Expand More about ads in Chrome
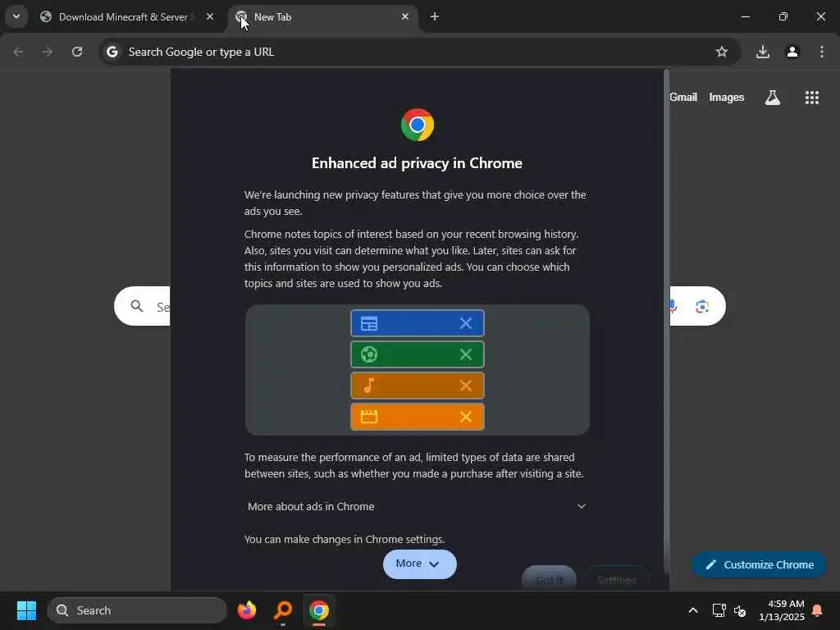Viewport: 840px width, 630px height. pyautogui.click(x=417, y=506)
